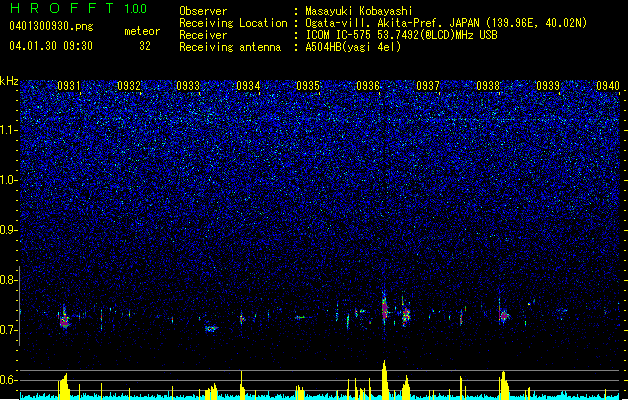The image size is (629, 400).
Task: Click the 1.0 kHz axis label
Action: [x=8, y=180]
